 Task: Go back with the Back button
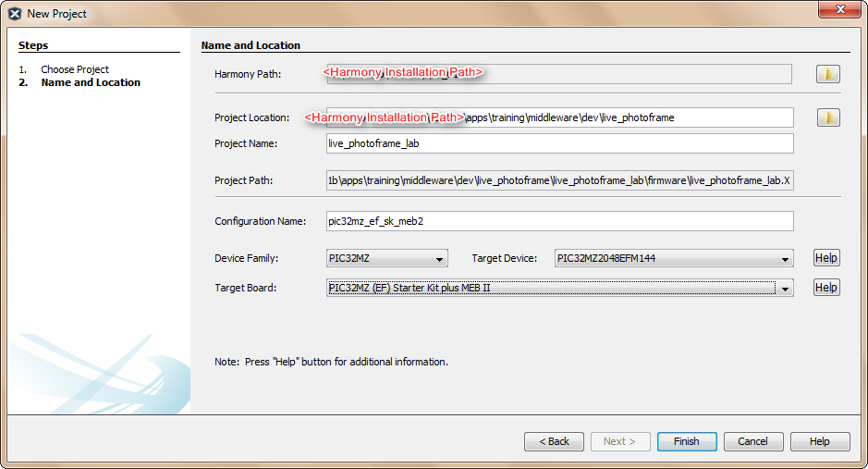[554, 441]
